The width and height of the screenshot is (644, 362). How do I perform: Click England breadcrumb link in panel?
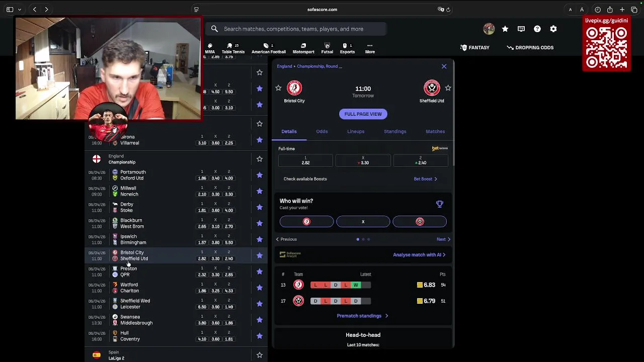point(284,66)
